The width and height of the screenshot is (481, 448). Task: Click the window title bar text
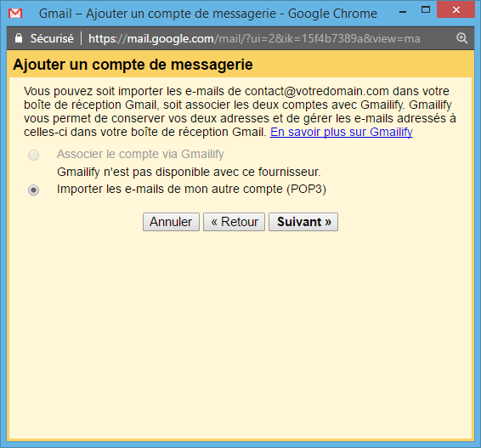[x=208, y=14]
